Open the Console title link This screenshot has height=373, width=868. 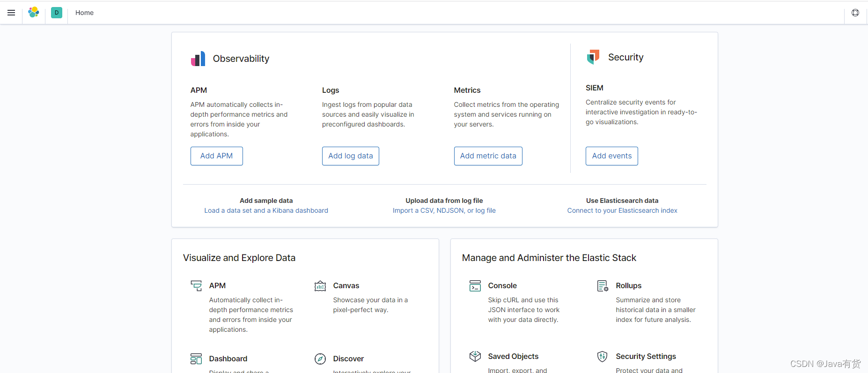(502, 285)
